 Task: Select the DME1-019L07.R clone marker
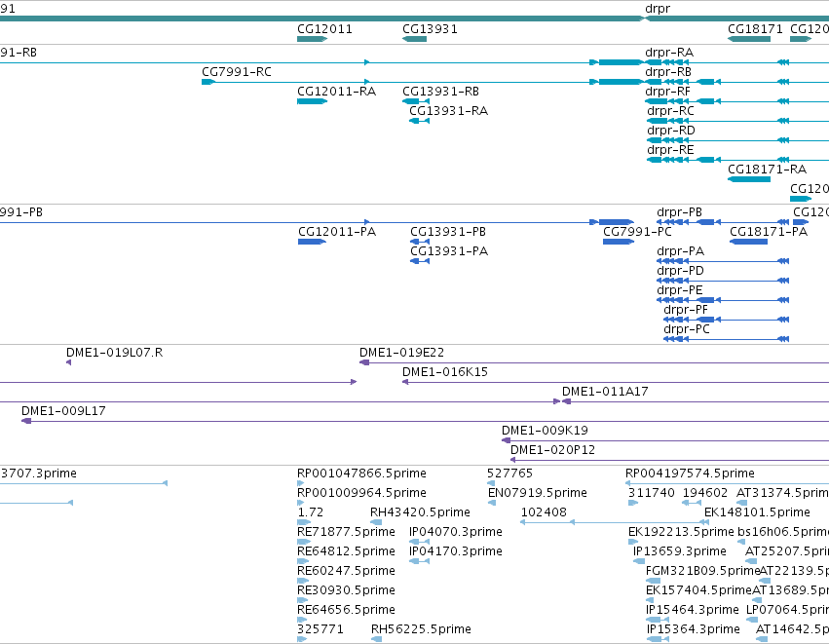[x=69, y=362]
